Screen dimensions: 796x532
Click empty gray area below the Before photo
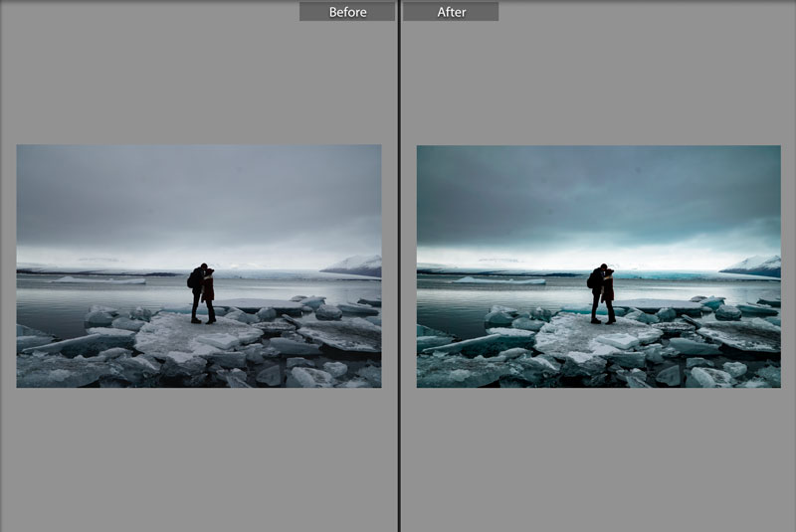point(199,457)
